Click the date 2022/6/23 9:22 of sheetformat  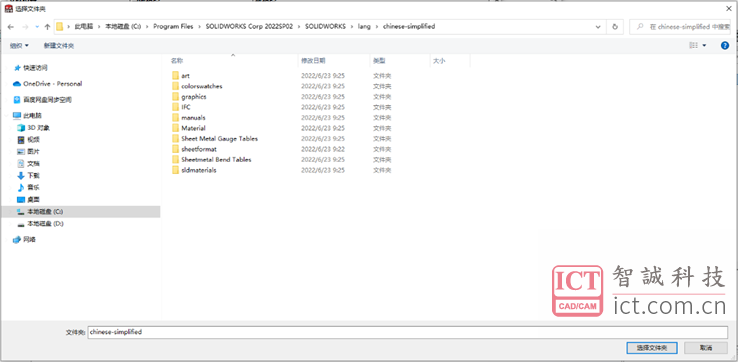pos(323,149)
